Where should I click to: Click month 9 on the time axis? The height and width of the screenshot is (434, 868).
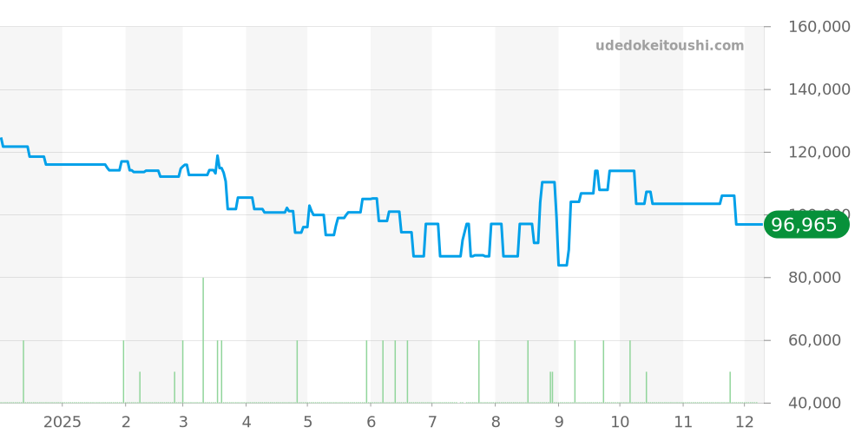coord(558,422)
